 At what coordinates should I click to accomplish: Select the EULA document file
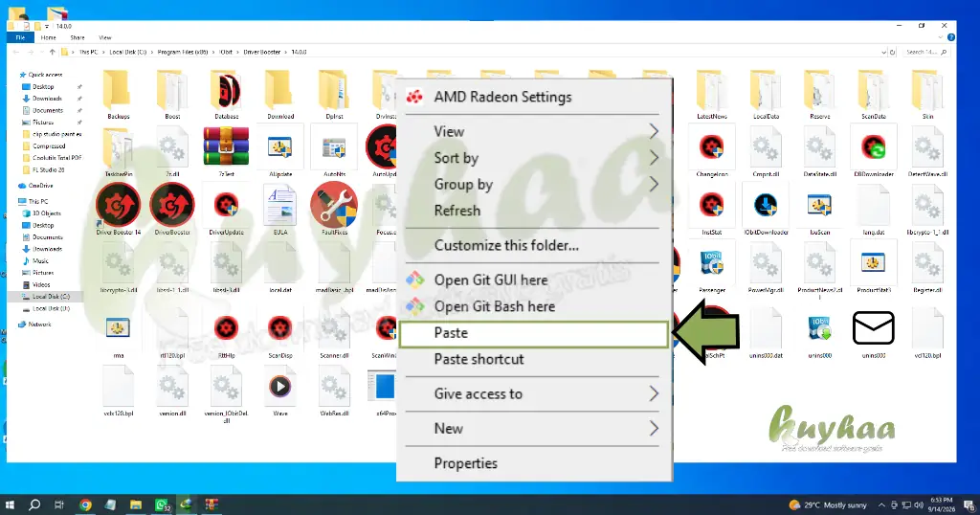pyautogui.click(x=280, y=206)
